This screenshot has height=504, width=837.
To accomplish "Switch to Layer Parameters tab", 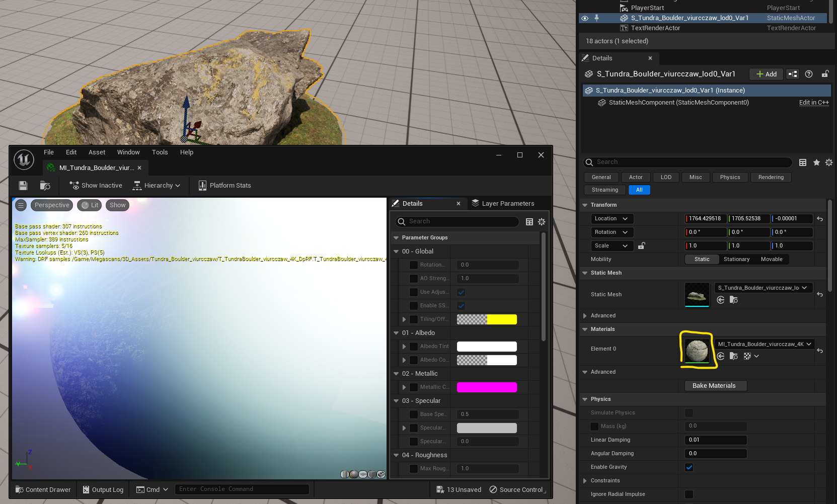I will coord(503,204).
